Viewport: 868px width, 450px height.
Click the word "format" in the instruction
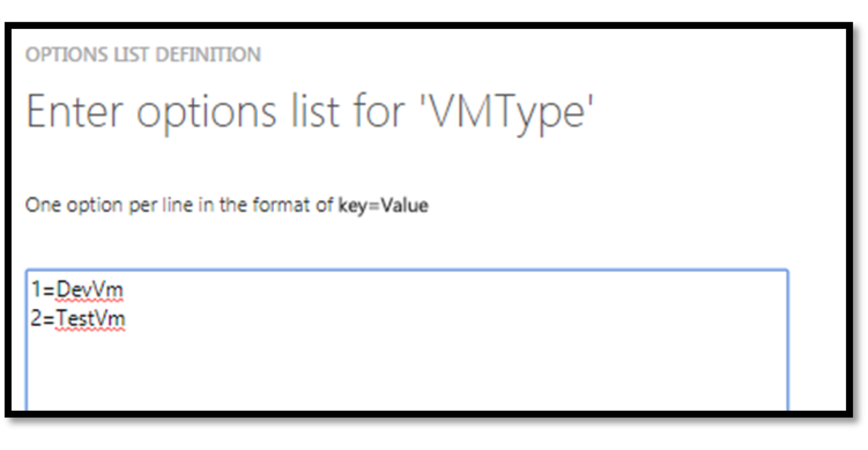point(281,205)
